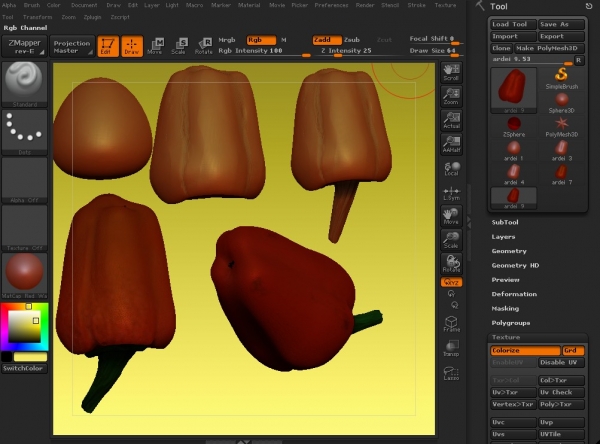Open the ZMapper rev-E plugin
The width and height of the screenshot is (600, 444).
pos(24,46)
